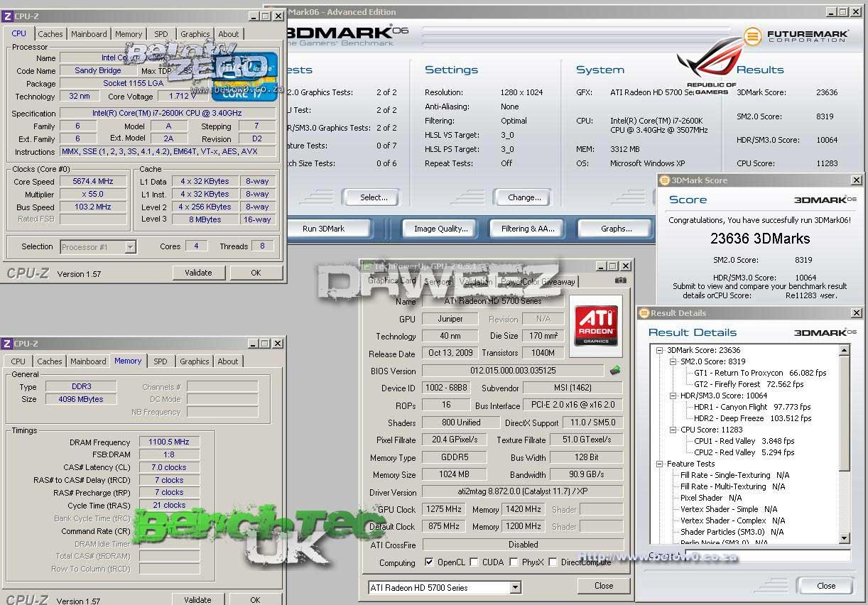Select 'HDR1 - Canyon Flight' result row

[752, 407]
